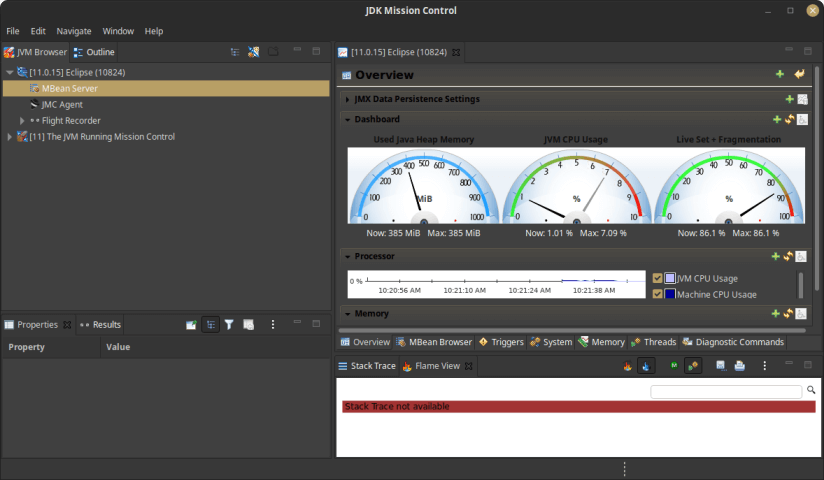Click save image icon in Flame View toolbar

click(x=721, y=366)
